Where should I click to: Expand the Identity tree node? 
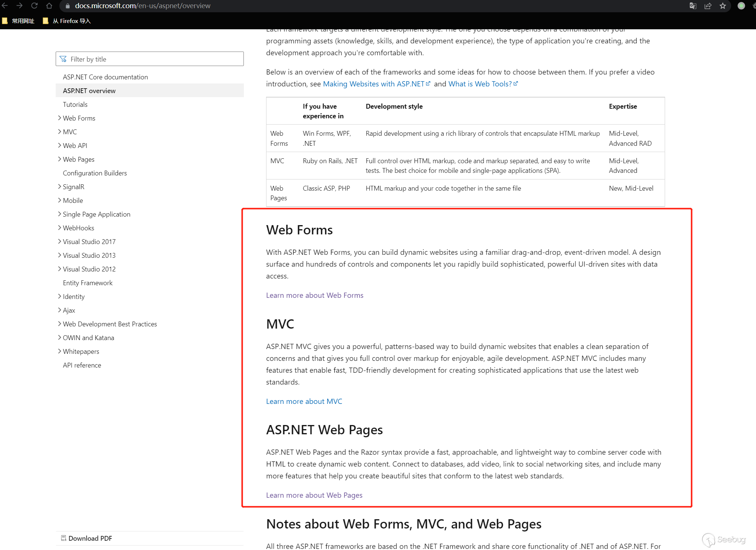59,296
